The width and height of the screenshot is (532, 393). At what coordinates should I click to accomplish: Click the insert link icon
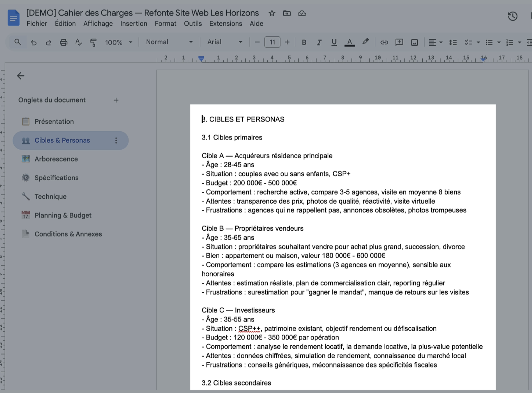384,42
